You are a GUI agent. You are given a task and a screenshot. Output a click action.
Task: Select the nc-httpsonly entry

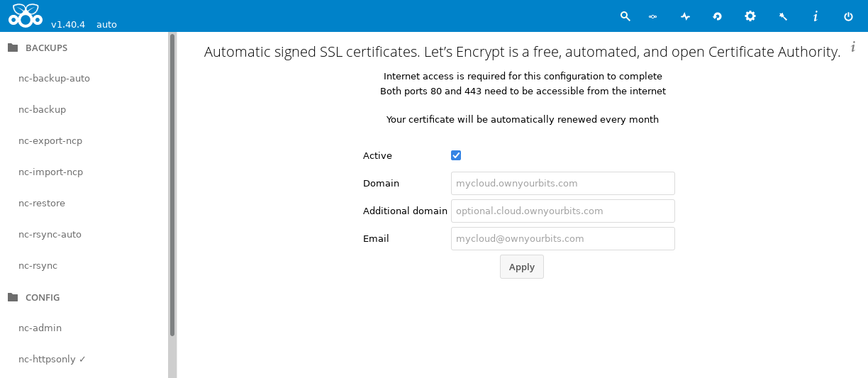tap(52, 359)
